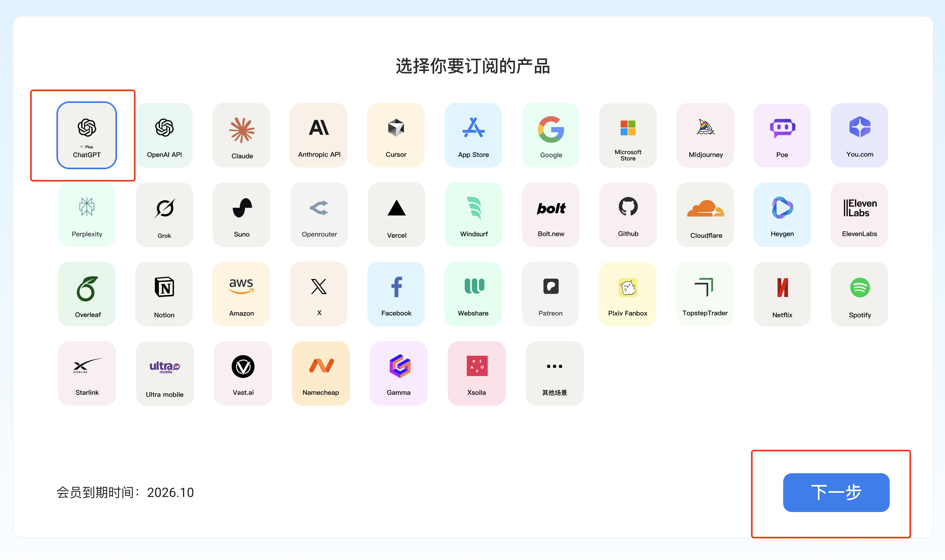Screen dimensions: 945x560
Task: Select the Cursor app tile
Action: tap(396, 135)
